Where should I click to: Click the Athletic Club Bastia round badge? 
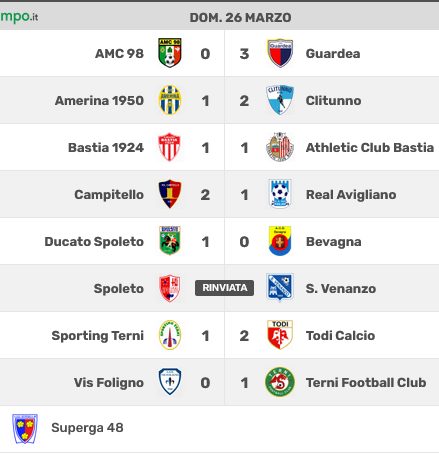pyautogui.click(x=280, y=147)
